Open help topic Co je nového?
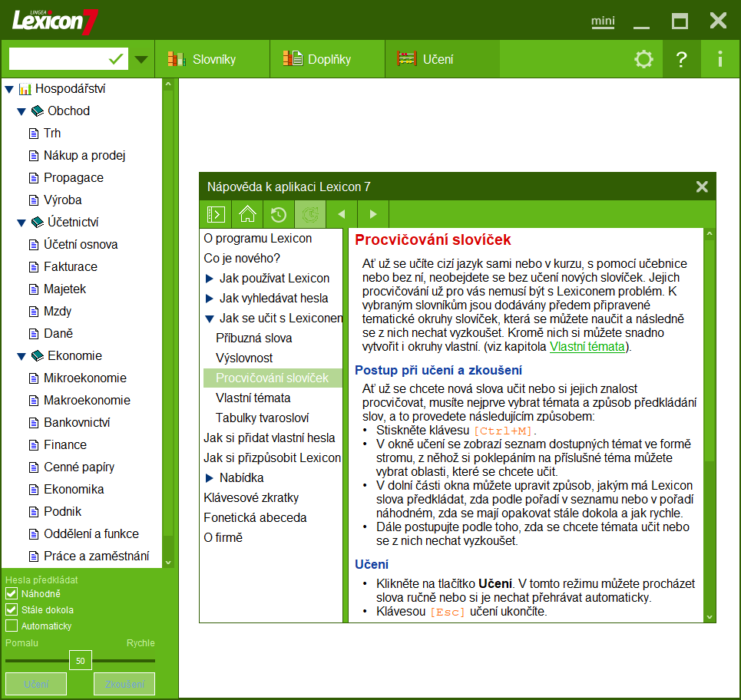This screenshot has height=700, width=741. (x=242, y=259)
